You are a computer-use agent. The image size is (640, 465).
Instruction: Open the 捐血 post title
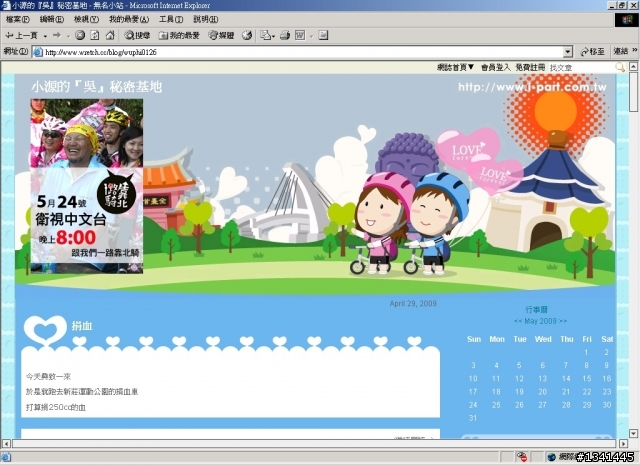pyautogui.click(x=82, y=326)
